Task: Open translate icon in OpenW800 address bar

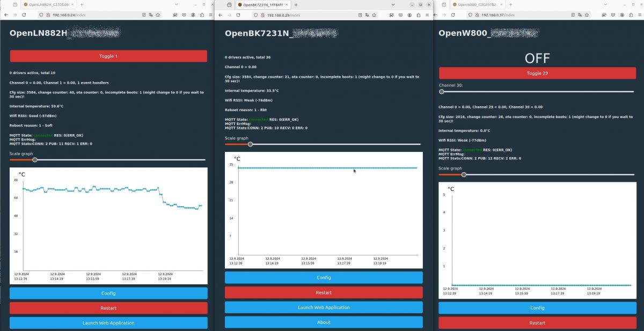Action: 580,15
